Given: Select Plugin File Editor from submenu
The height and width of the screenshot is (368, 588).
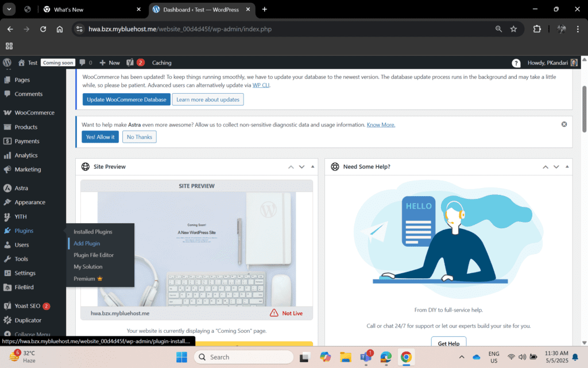Looking at the screenshot, I should (x=94, y=255).
